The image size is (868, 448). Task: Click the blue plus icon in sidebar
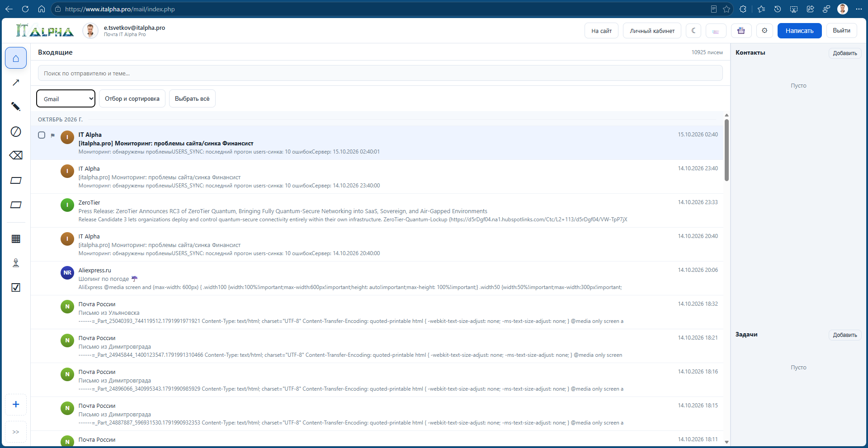16,405
